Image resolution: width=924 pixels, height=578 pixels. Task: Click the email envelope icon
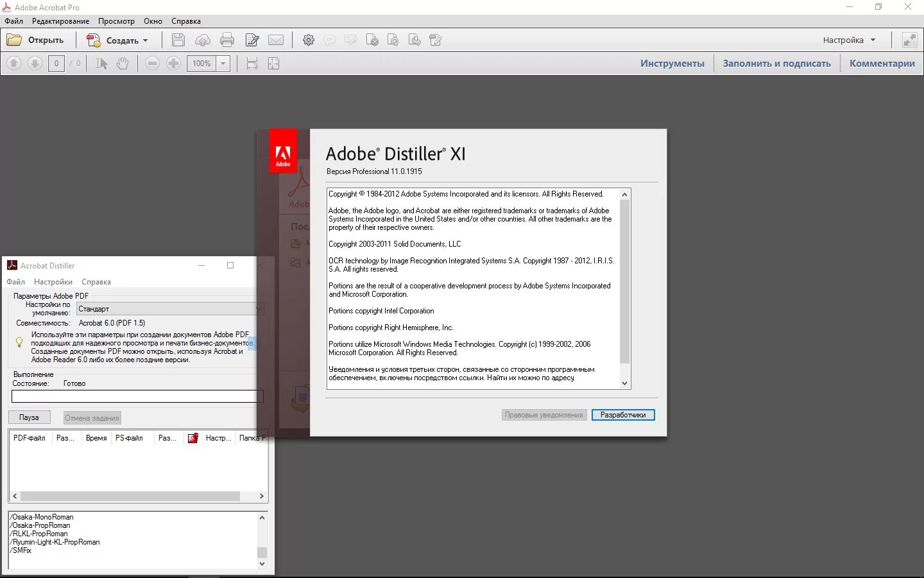click(276, 40)
